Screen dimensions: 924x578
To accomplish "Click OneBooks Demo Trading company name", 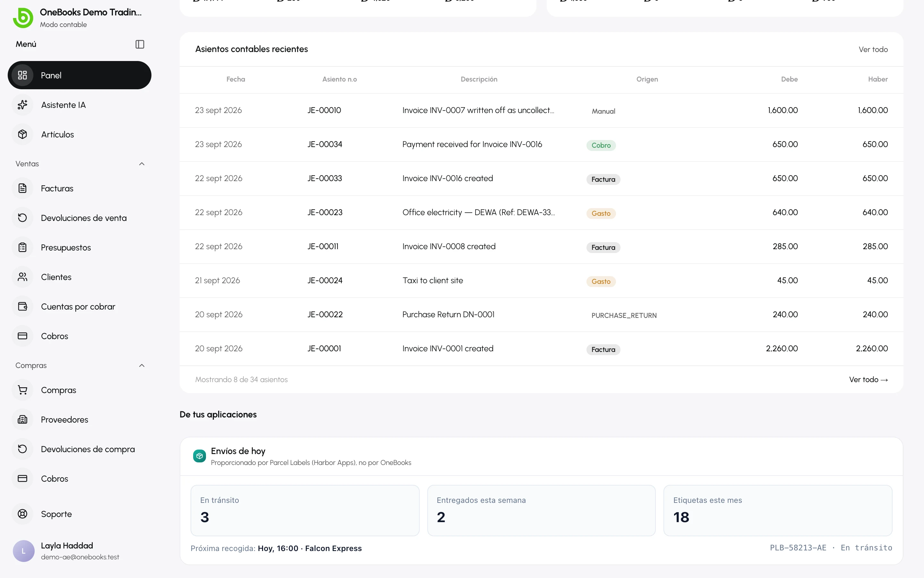I will coord(90,12).
